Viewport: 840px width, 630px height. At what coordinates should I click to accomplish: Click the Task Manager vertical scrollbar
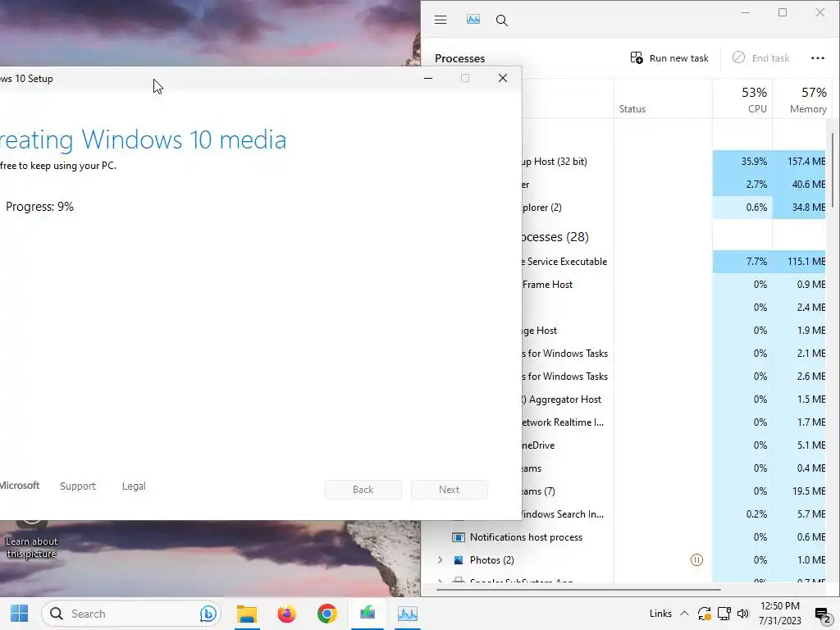click(833, 171)
